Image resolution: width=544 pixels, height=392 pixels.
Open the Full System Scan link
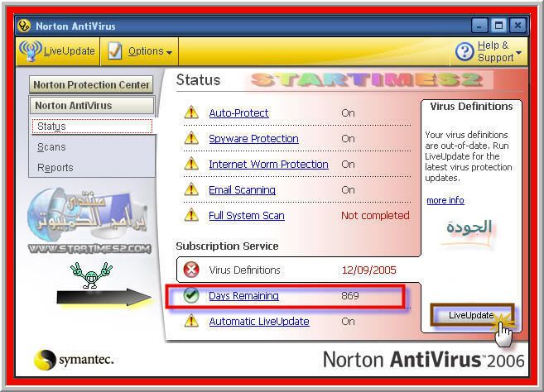coord(247,216)
